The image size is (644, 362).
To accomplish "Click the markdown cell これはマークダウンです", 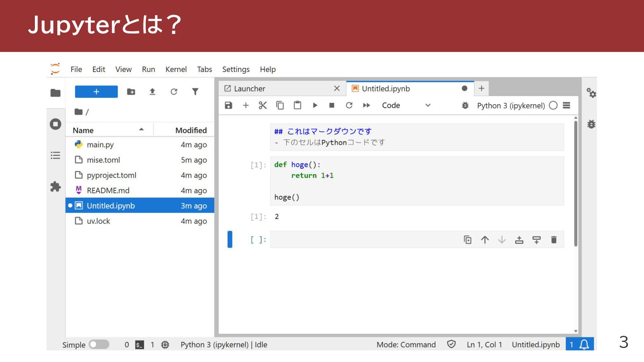I will (x=417, y=137).
